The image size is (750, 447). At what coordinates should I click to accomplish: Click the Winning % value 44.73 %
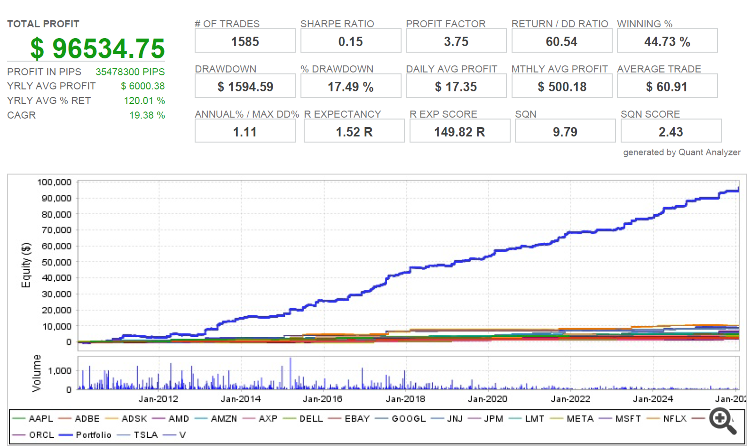667,41
